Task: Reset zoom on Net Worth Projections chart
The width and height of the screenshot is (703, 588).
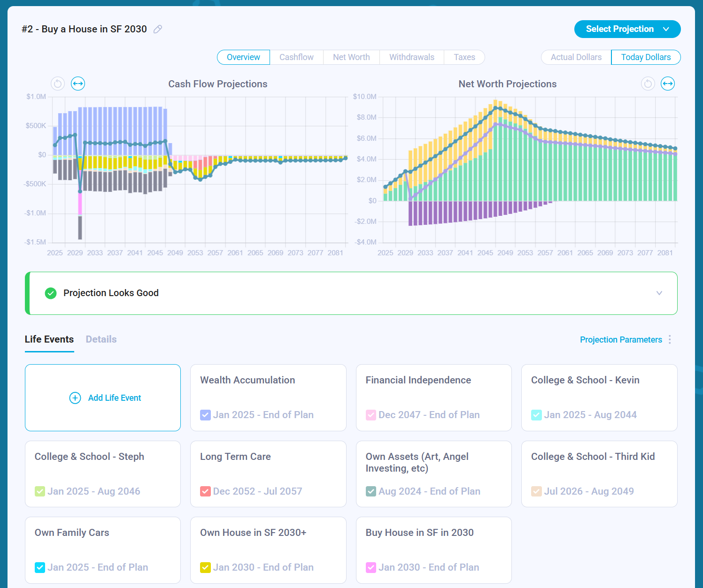Action: point(648,84)
